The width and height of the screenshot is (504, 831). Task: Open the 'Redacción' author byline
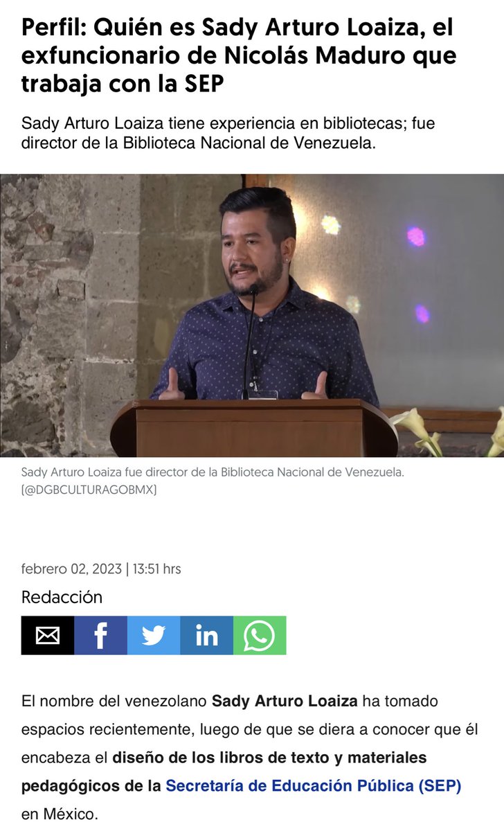[x=62, y=597]
